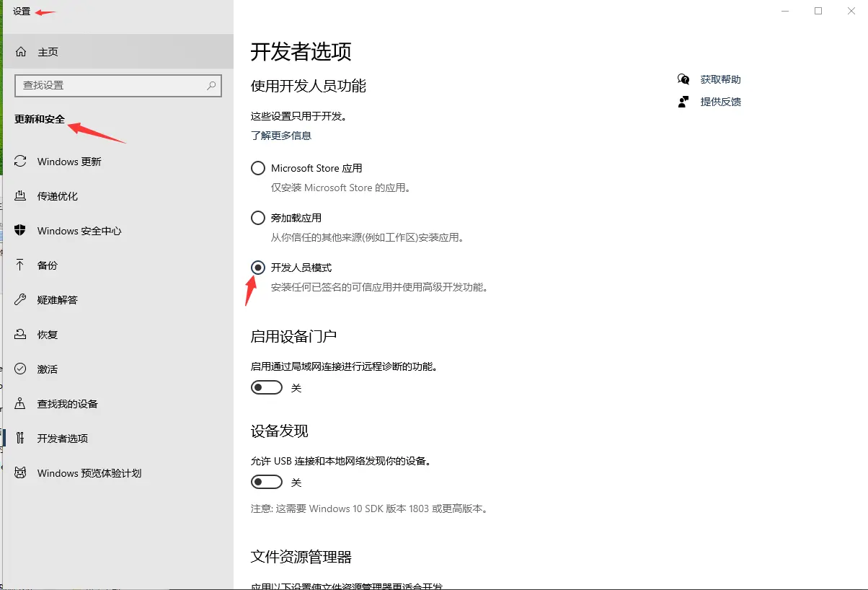Click the Windows Security shield icon

pos(21,231)
